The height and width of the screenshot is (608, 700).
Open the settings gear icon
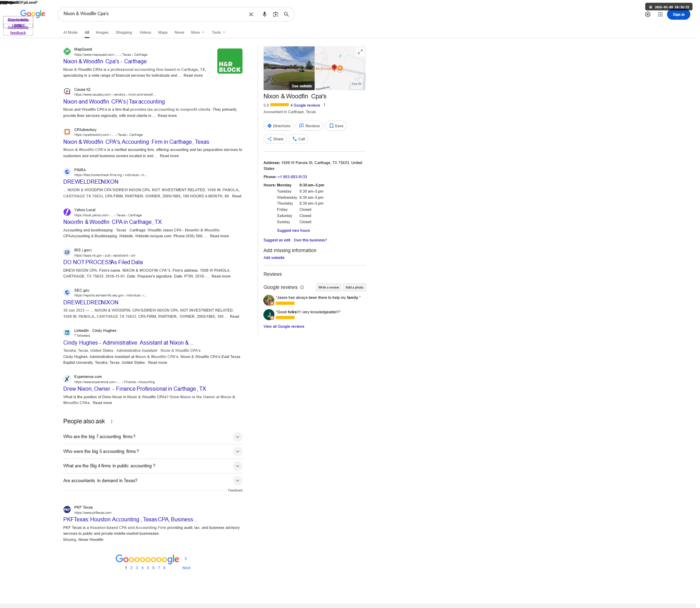click(648, 14)
